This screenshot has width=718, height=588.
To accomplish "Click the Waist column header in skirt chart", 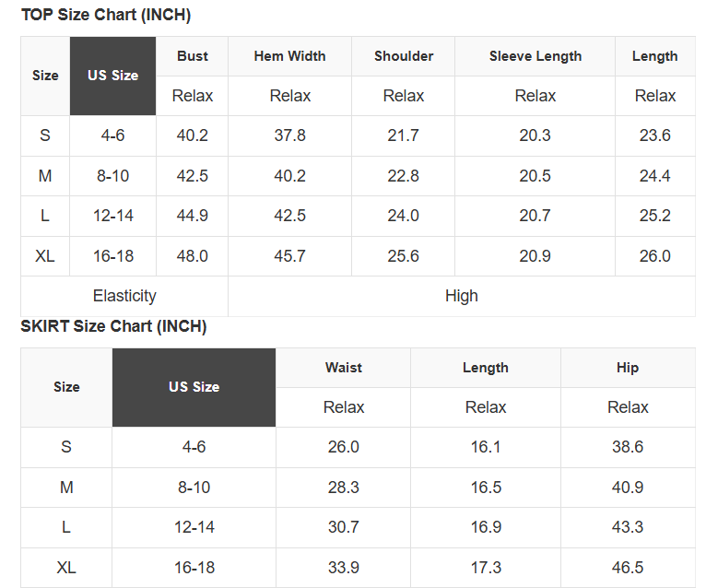I will coord(344,368).
